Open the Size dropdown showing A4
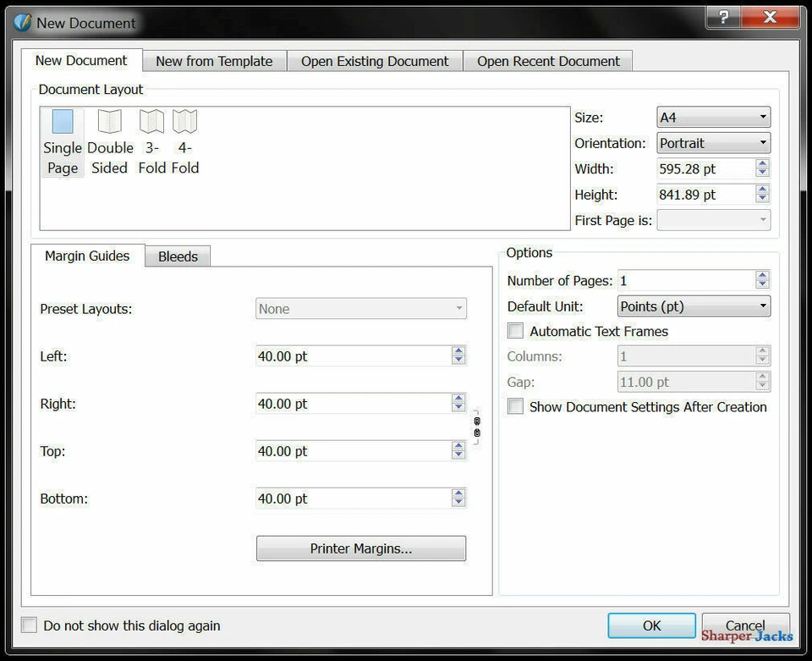812x661 pixels. pos(712,117)
